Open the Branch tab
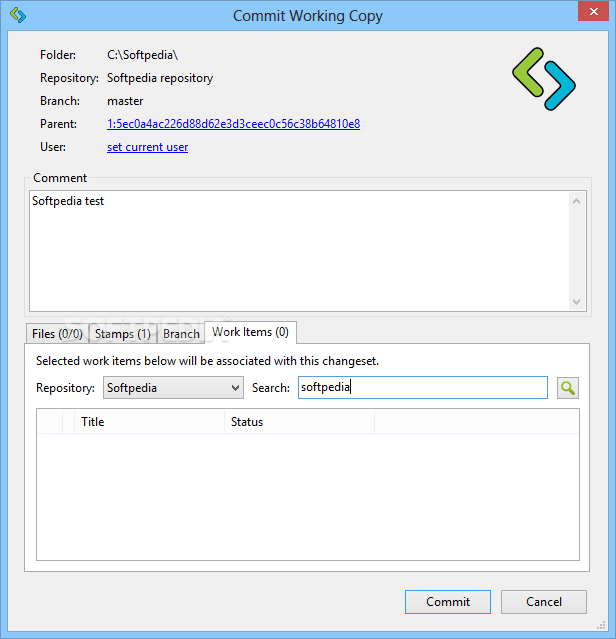616x639 pixels. (181, 334)
